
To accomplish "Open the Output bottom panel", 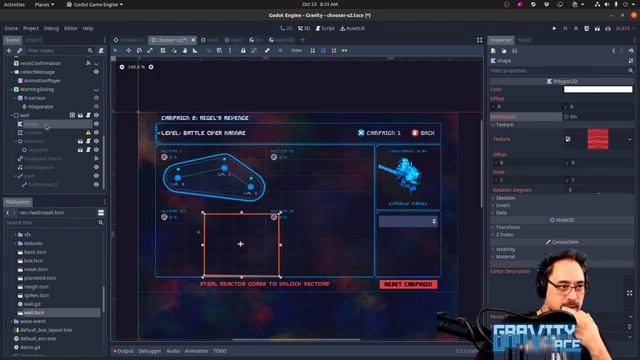I will coord(124,351).
